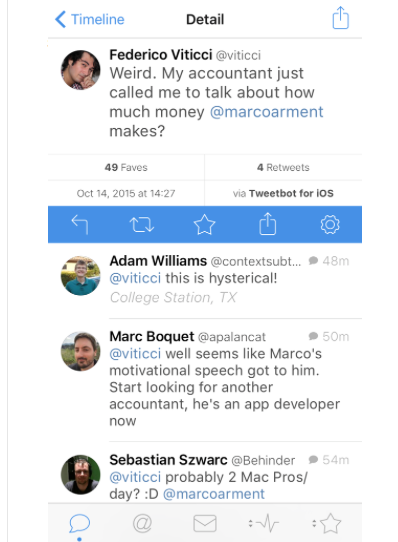Open the gear options in blue action bar

click(330, 225)
